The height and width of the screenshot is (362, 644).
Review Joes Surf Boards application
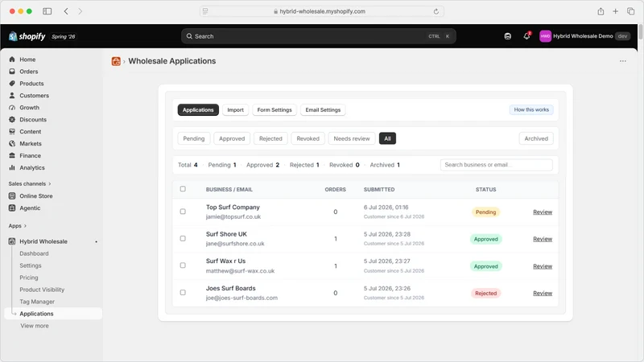coord(543,294)
